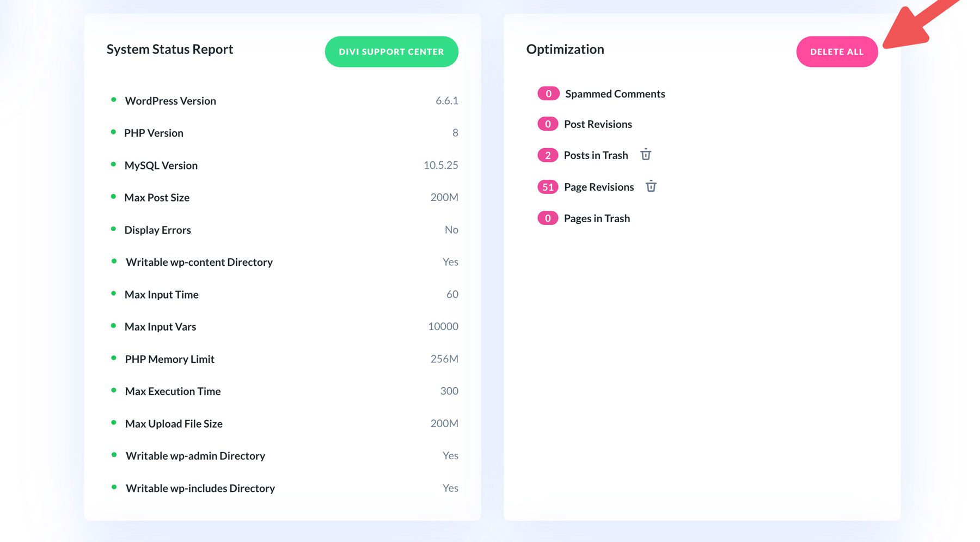
Task: Click the Writable wp-content Directory row
Action: point(199,261)
